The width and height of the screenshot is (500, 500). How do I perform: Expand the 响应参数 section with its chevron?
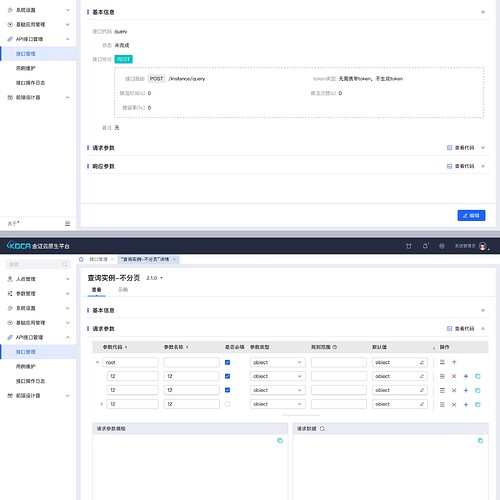(x=483, y=166)
